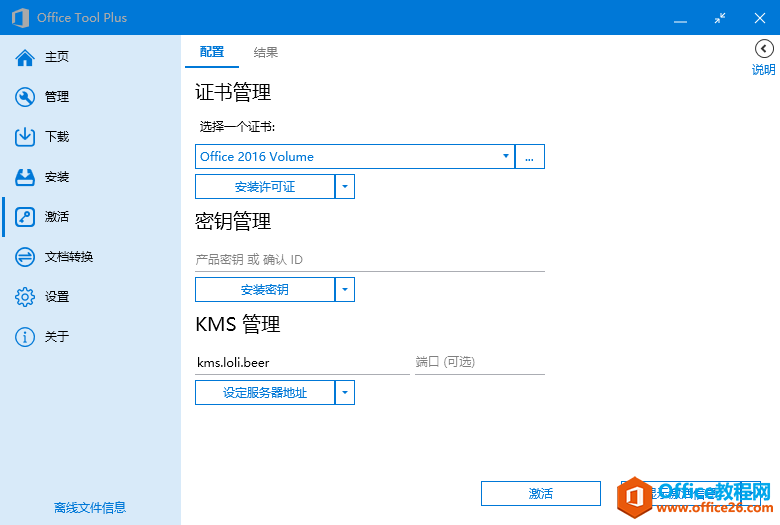This screenshot has width=780, height=525.
Task: Focus the 产品密钥 或 确认 ID field
Action: pyautogui.click(x=370, y=260)
